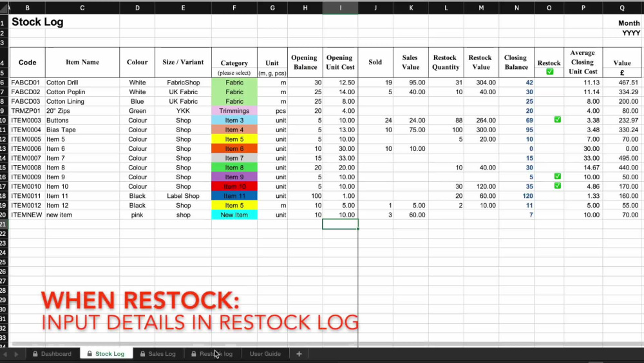Select row 10 header
644x363 pixels.
click(4, 120)
